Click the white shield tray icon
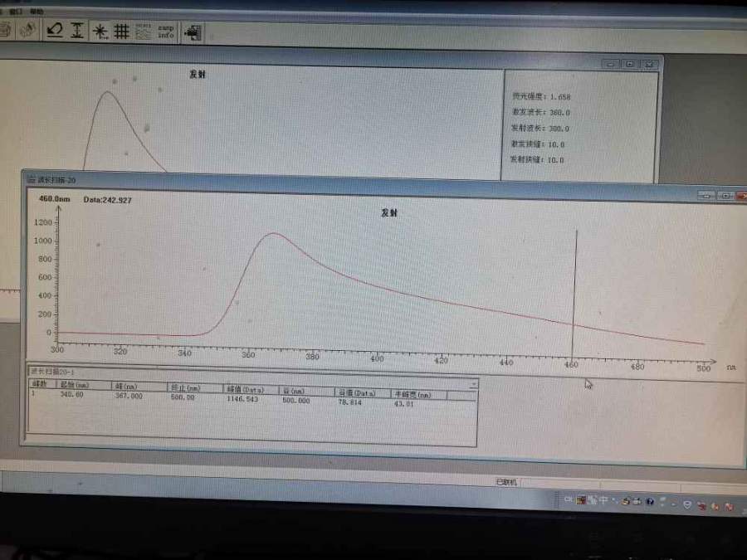The image size is (747, 560). (687, 504)
